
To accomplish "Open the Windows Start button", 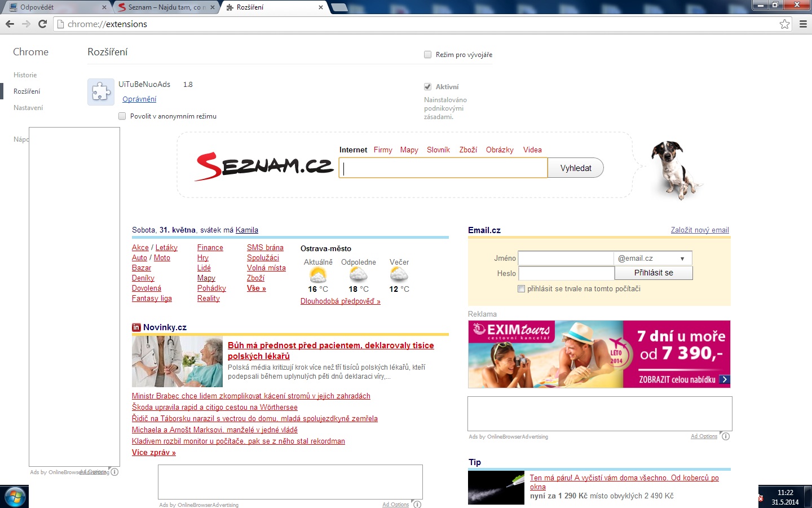I will click(14, 497).
